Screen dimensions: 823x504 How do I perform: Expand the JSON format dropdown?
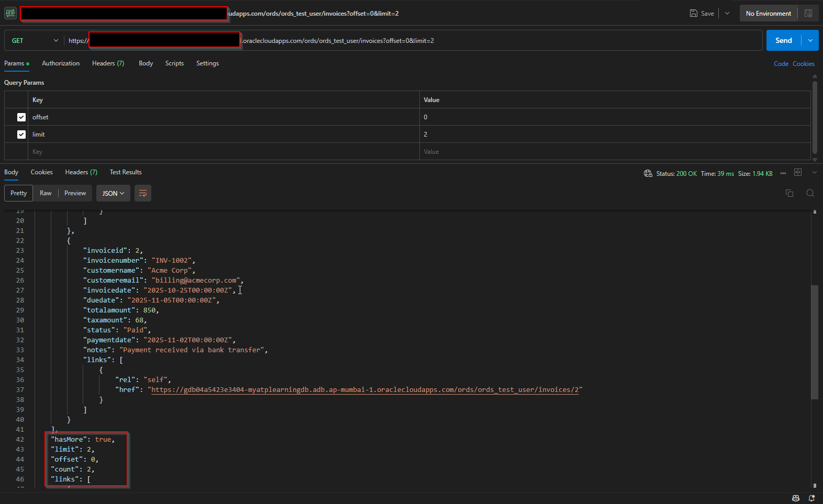(x=113, y=194)
